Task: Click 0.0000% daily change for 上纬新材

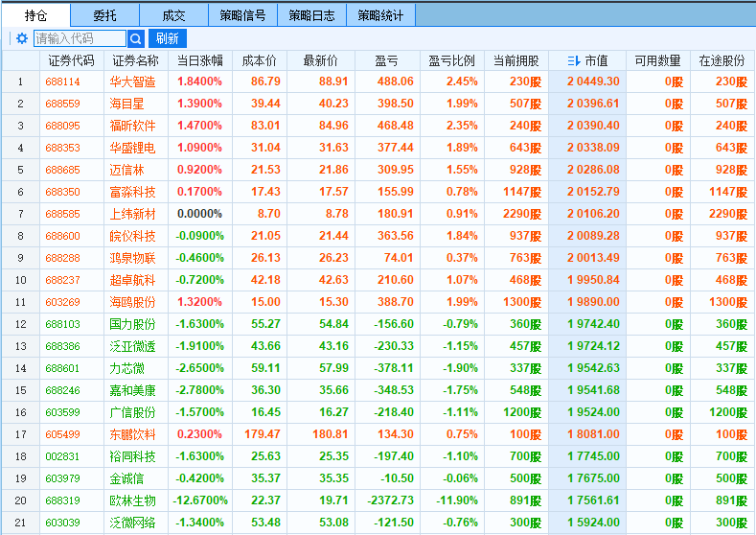Action: (x=199, y=214)
